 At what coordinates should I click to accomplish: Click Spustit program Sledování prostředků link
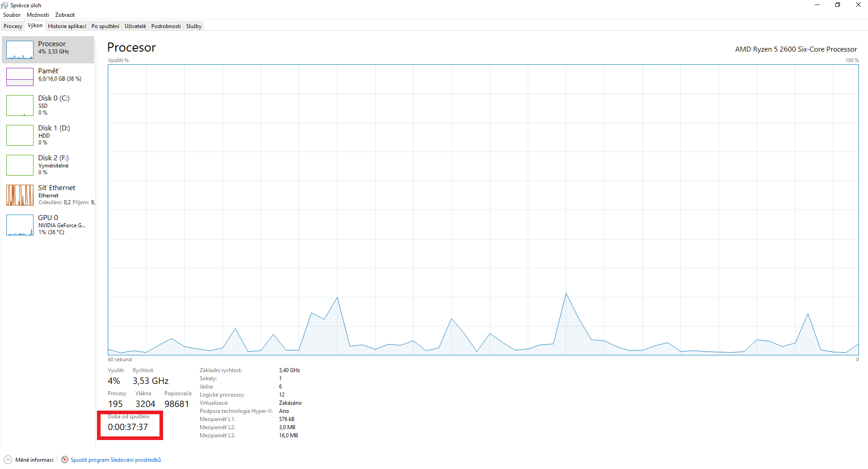click(x=116, y=460)
